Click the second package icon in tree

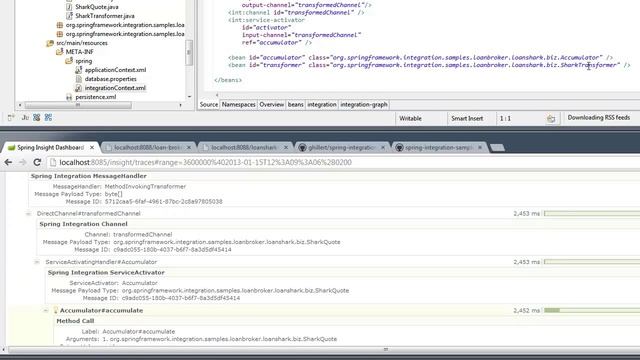coord(60,34)
